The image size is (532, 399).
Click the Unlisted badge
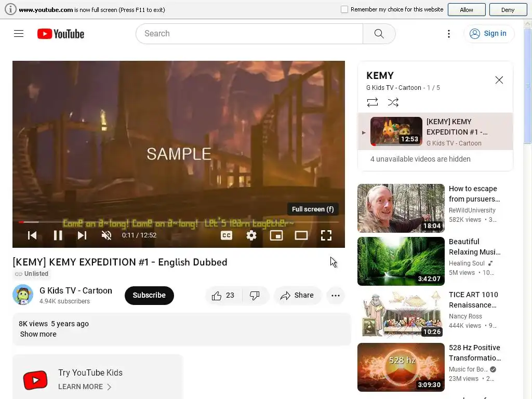tap(32, 274)
